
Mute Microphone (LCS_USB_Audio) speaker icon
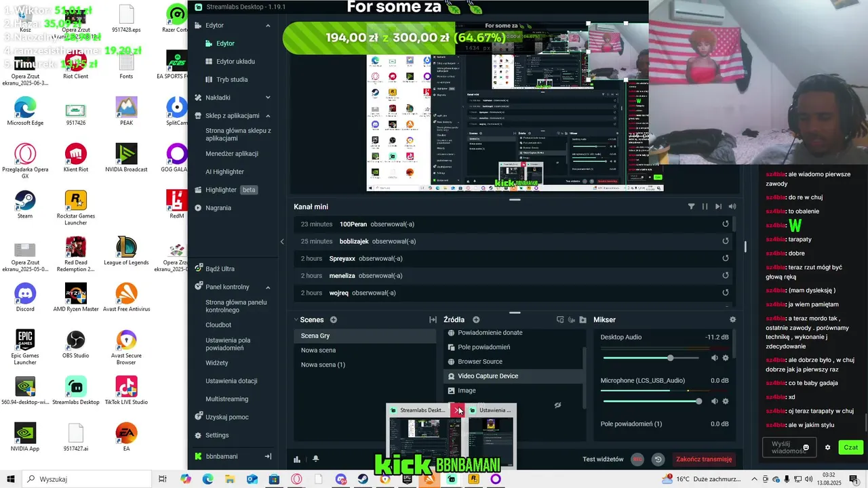(x=714, y=401)
